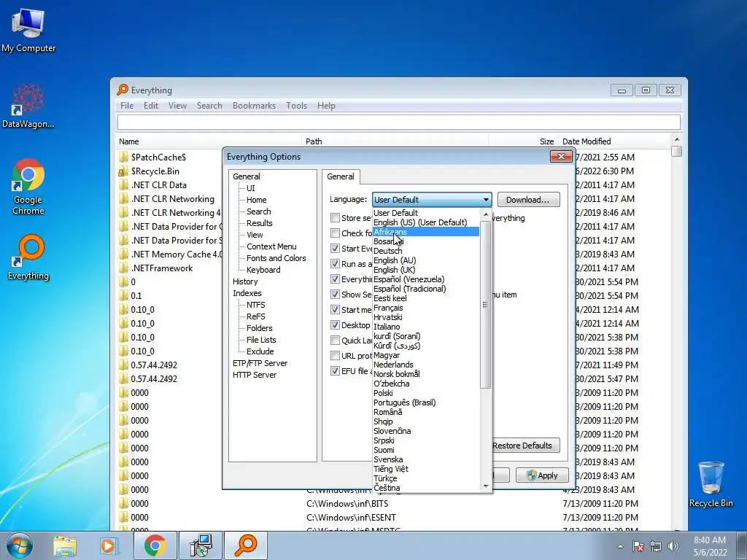Select Fonts and Colors tree item
The image size is (747, 560).
click(276, 258)
